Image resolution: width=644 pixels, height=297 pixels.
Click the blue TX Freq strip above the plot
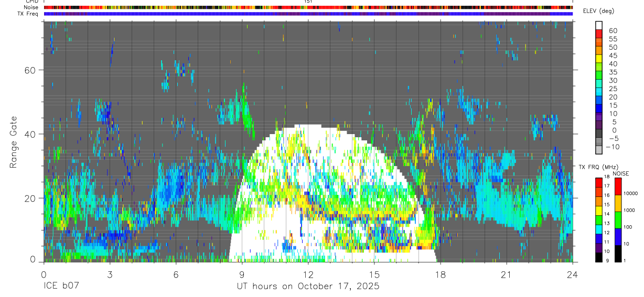click(308, 14)
